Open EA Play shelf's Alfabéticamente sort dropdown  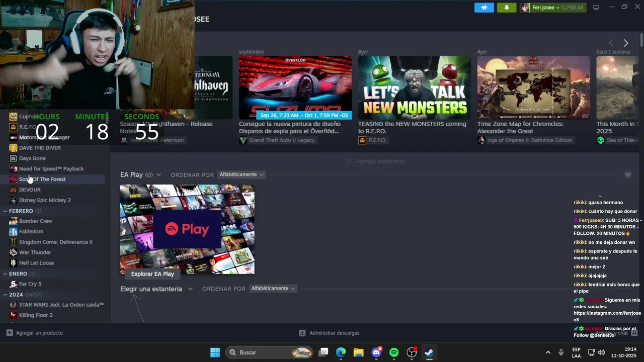tap(242, 174)
